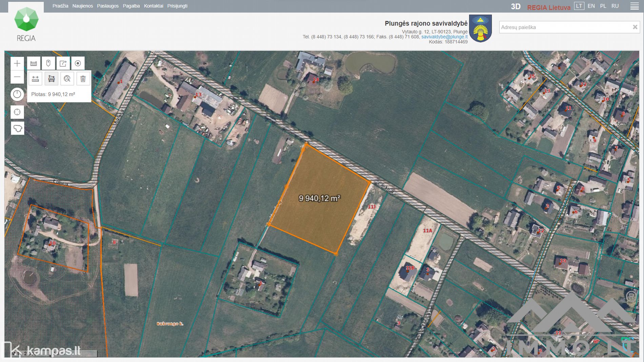Switch to 3D view
Screen dimensions: 644x362
[x=515, y=6]
